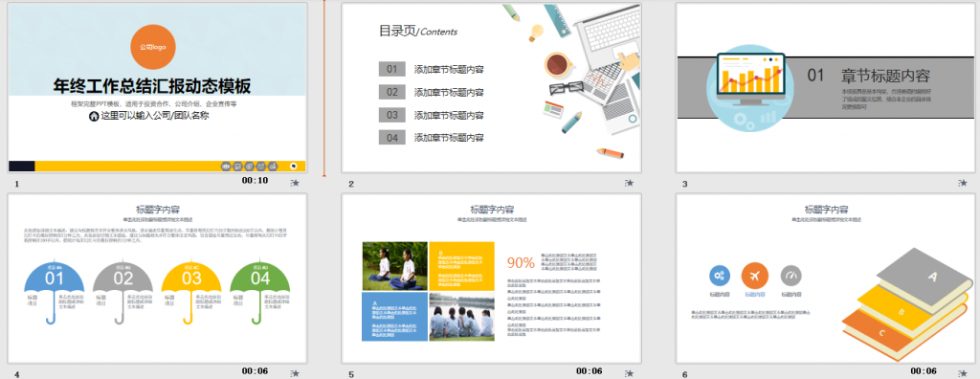Click slide number 6 label
This screenshot has height=379, width=980.
click(685, 374)
